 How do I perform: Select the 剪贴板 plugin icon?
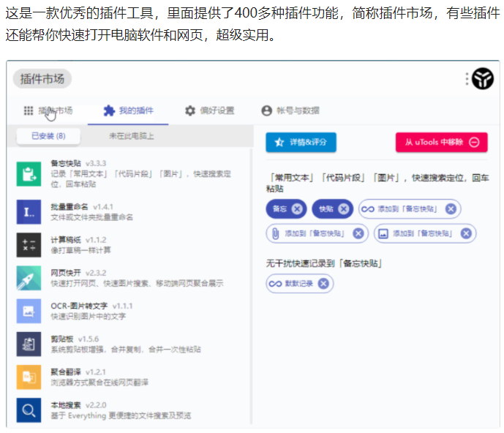29,344
